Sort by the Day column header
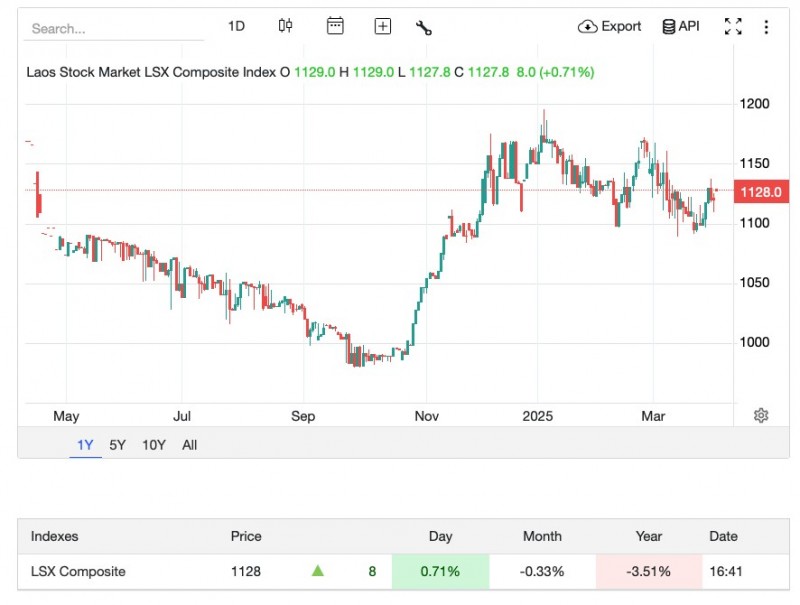 click(x=440, y=536)
